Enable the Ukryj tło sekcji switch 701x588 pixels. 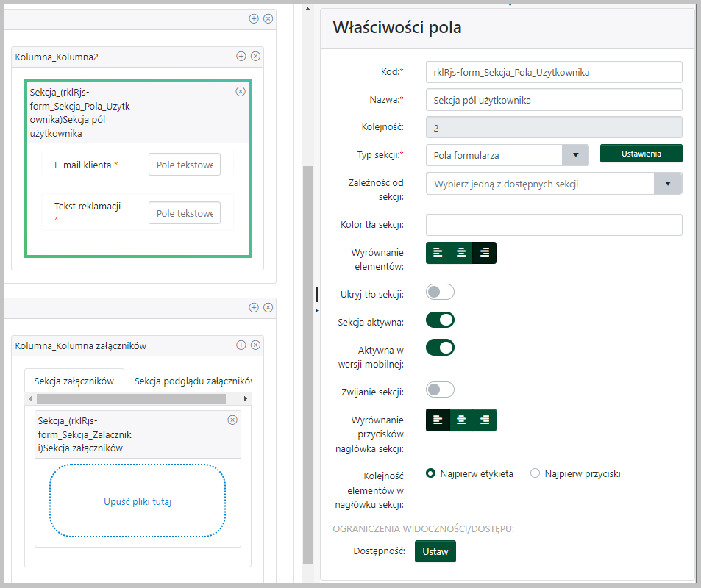click(x=440, y=292)
